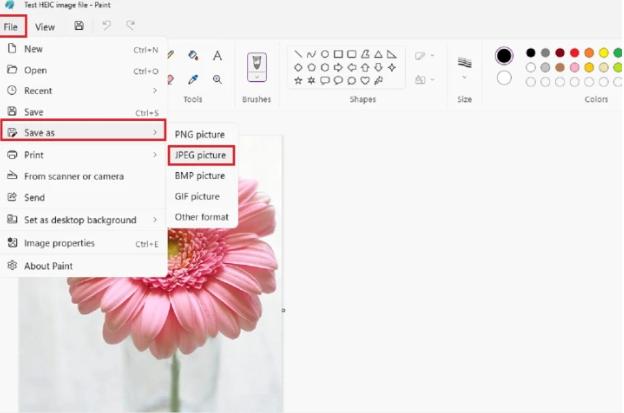Open the shape outline dropdown
The width and height of the screenshot is (624, 413).
[x=424, y=56]
